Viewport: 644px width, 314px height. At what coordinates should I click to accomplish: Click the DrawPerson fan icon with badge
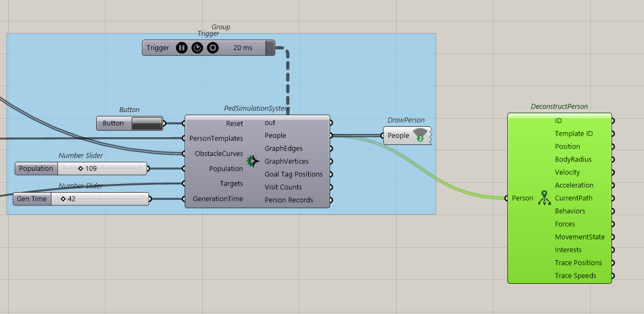[420, 134]
